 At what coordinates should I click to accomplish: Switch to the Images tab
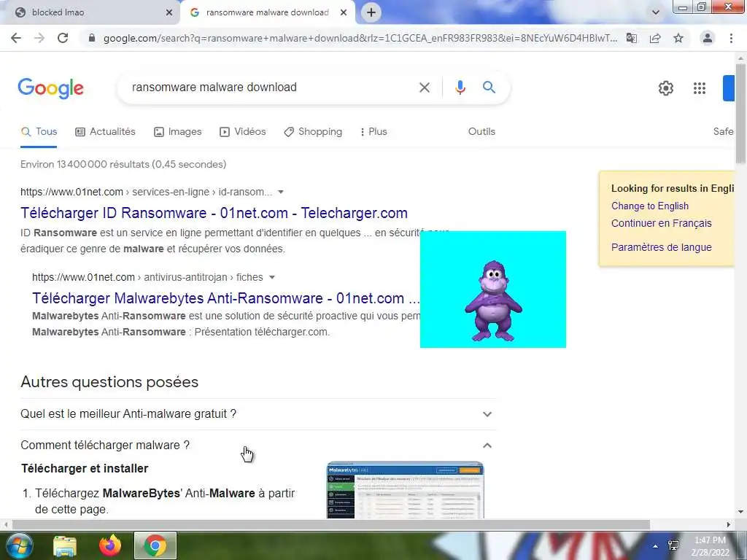coord(178,132)
